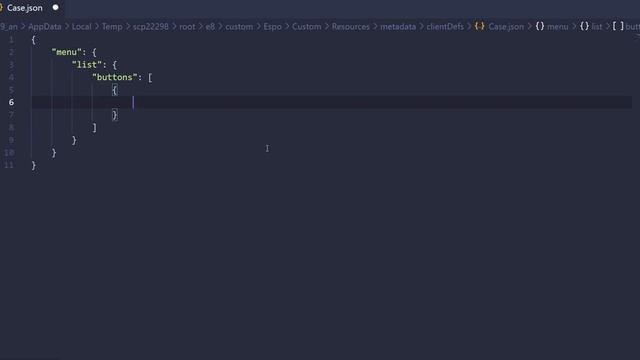Click the unsaved-changes dot on Case.json tab
The width and height of the screenshot is (640, 360).
[x=56, y=7]
